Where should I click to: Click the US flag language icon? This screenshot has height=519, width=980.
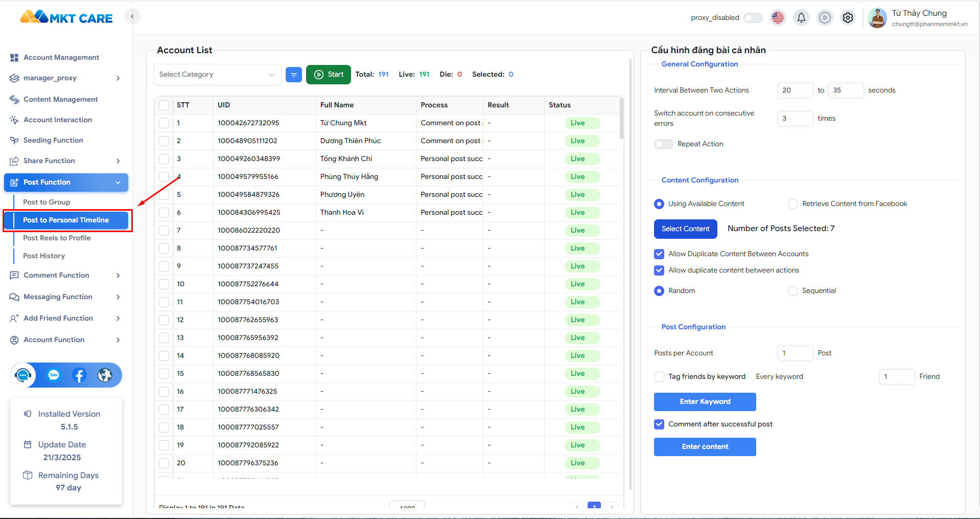pos(778,18)
